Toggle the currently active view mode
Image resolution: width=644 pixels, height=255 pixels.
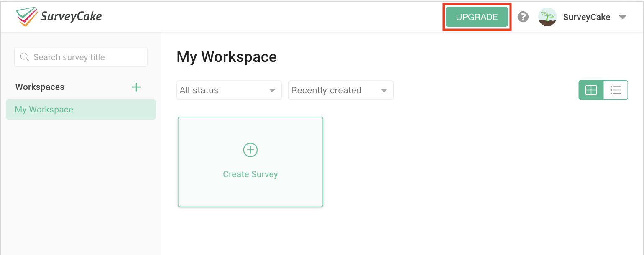(591, 90)
